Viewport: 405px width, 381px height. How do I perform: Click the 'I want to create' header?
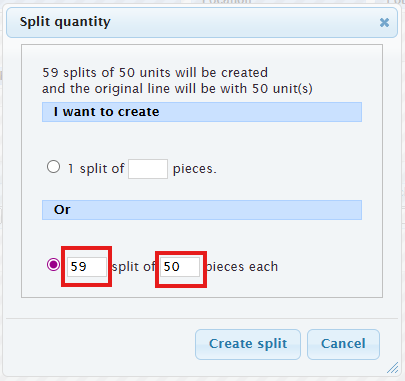pos(202,112)
